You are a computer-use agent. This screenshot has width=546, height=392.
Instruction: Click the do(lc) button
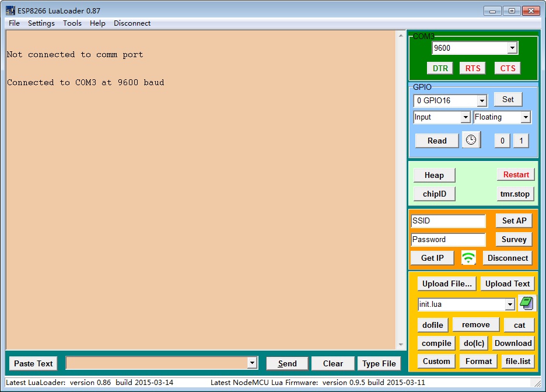474,343
